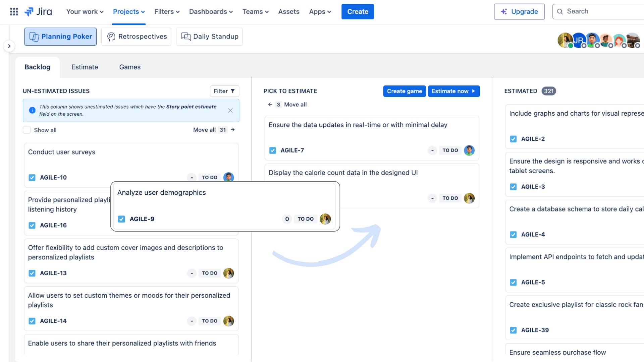This screenshot has width=644, height=362.
Task: Click the grid/apps menu icon
Action: [13, 11]
